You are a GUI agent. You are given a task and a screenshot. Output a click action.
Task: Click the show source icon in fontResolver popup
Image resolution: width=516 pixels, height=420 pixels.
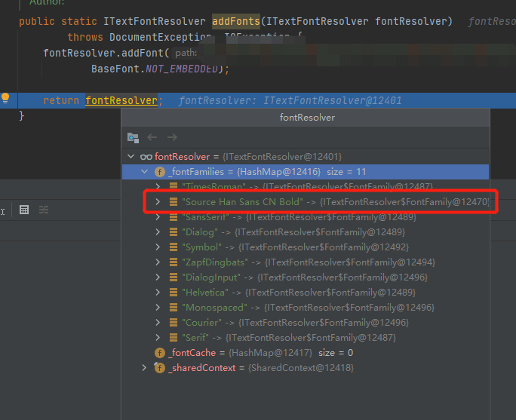tap(133, 137)
